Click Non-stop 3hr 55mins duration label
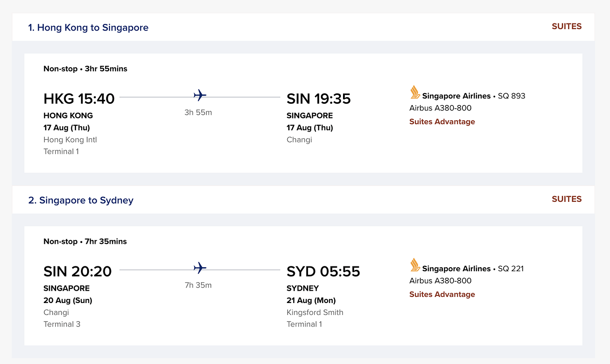Viewport: 610px width, 364px height. (x=85, y=69)
